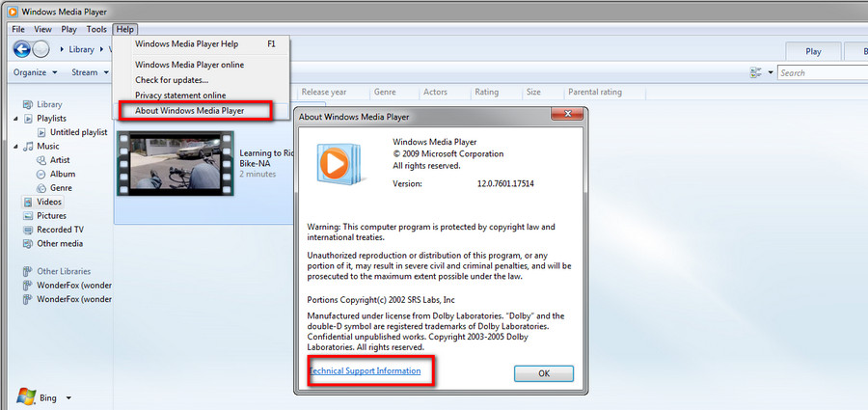Choose Windows Media Player online
The width and height of the screenshot is (868, 410).
click(201, 65)
